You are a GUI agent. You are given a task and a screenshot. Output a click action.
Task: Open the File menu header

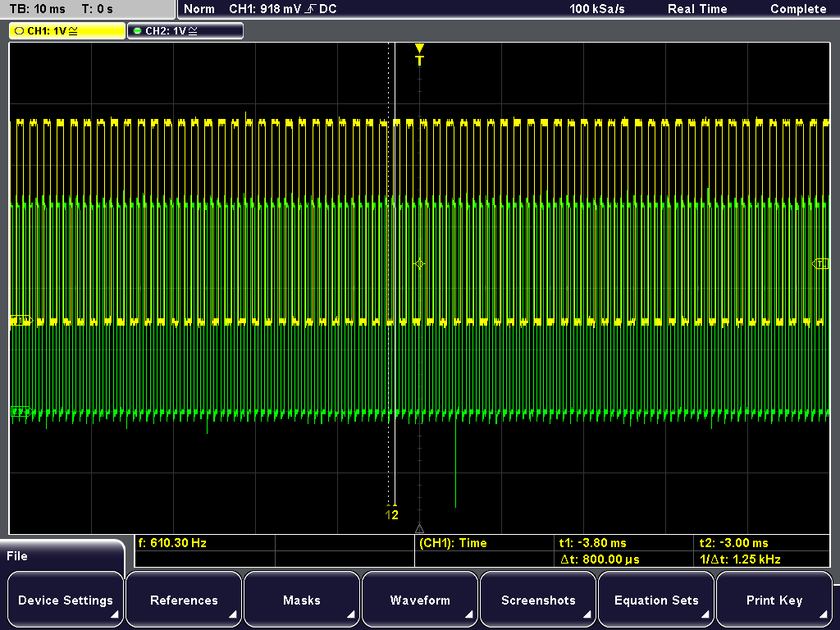(x=18, y=556)
